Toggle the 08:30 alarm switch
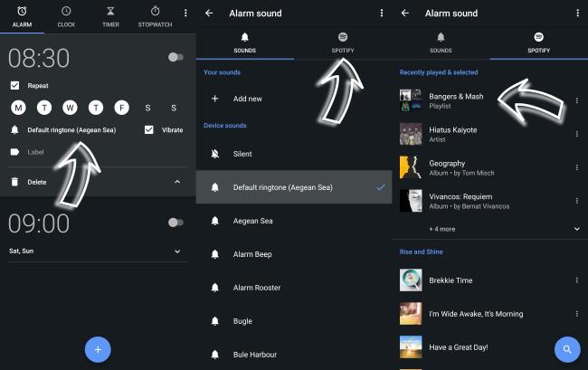 point(175,57)
